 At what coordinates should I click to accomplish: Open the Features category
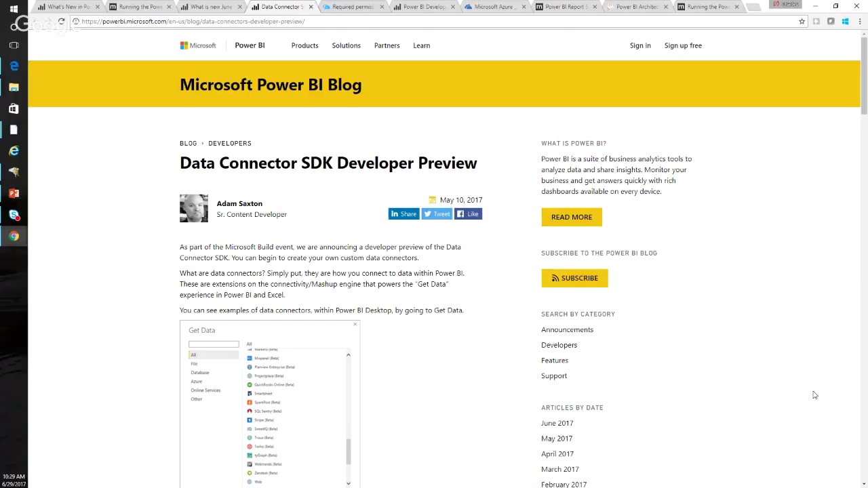(x=555, y=361)
